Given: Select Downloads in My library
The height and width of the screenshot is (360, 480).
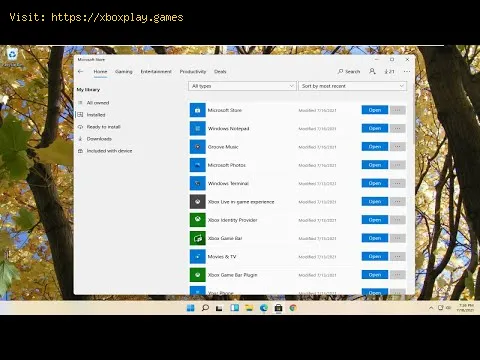Looking at the screenshot, I should [99, 139].
